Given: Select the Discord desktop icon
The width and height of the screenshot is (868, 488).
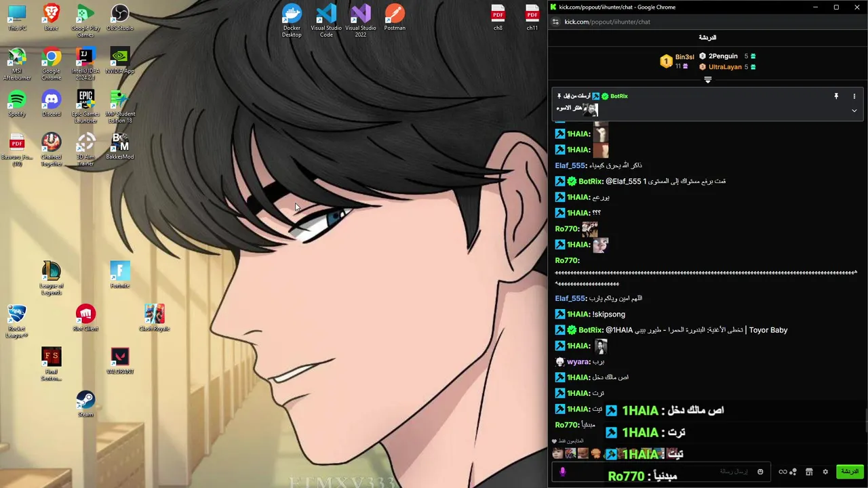Looking at the screenshot, I should (x=51, y=104).
